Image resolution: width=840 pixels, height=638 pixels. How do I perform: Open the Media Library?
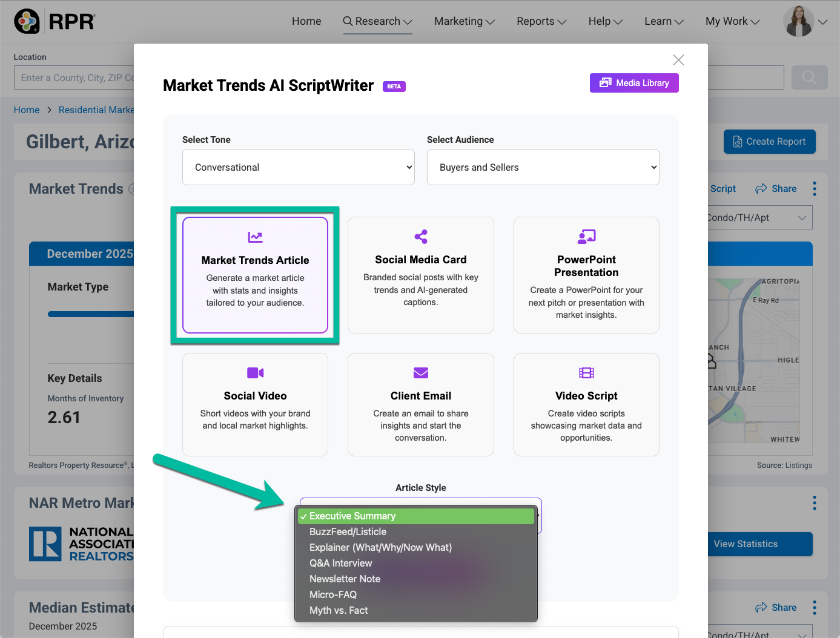coord(633,83)
